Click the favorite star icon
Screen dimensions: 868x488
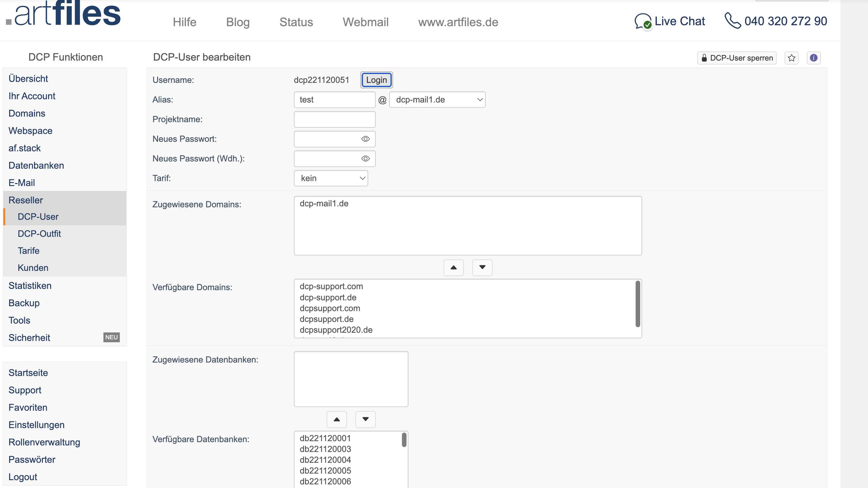(791, 58)
